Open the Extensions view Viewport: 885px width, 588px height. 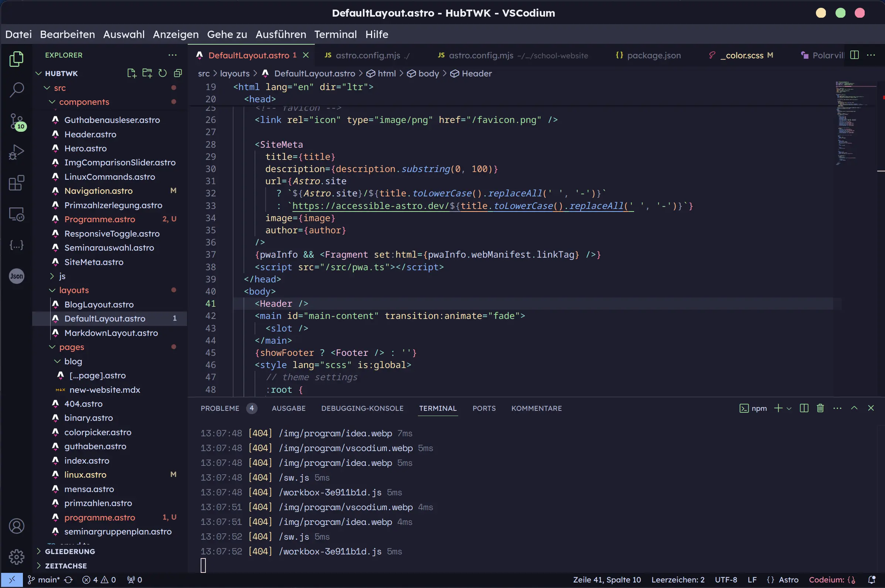click(x=17, y=183)
